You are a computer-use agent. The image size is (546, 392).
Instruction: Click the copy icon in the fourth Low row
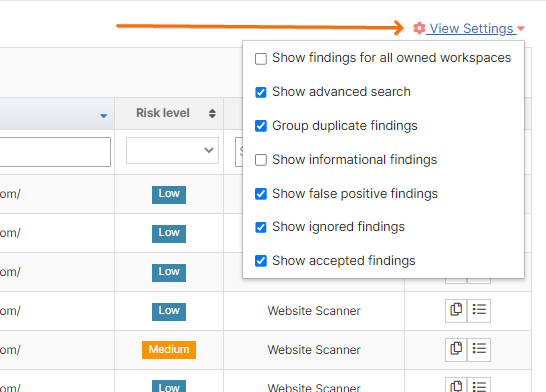tap(456, 311)
